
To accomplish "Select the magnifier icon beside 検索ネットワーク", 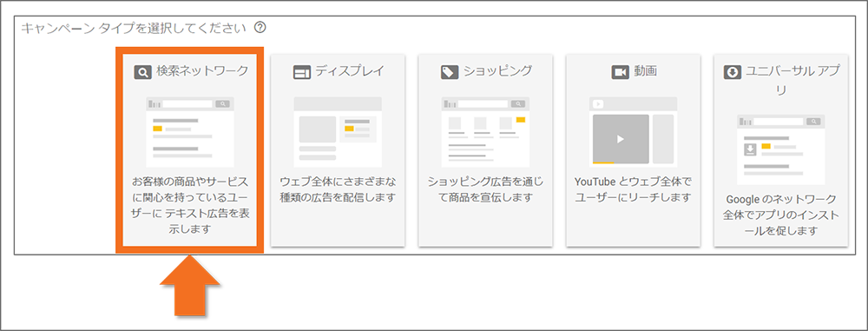I will pos(143,72).
